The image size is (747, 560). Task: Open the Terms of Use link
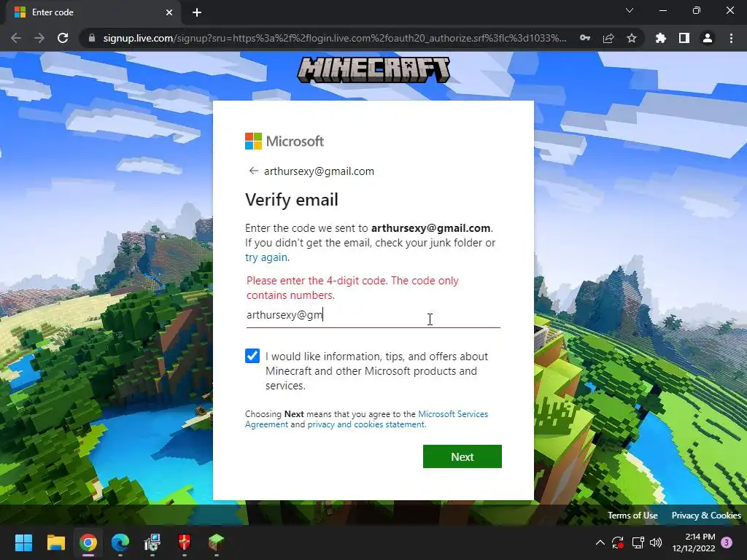[632, 516]
